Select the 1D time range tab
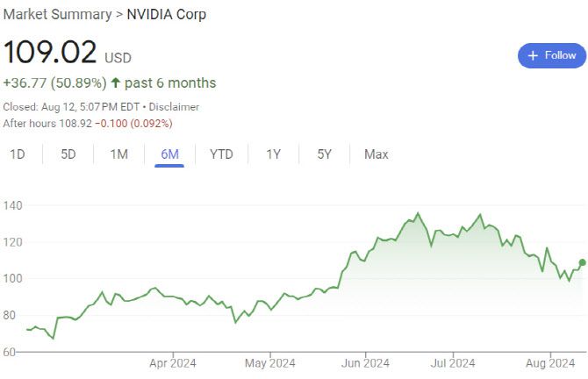This screenshot has width=588, height=379. tap(18, 154)
